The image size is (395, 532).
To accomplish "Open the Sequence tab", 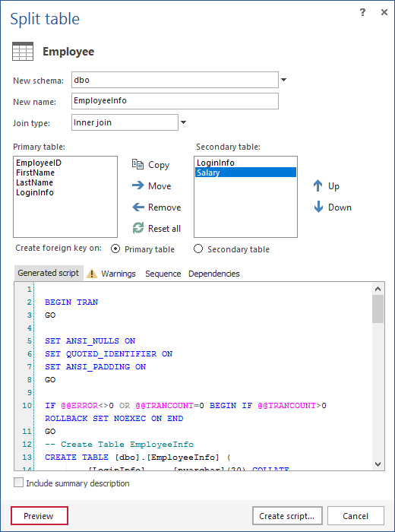I will [x=163, y=274].
